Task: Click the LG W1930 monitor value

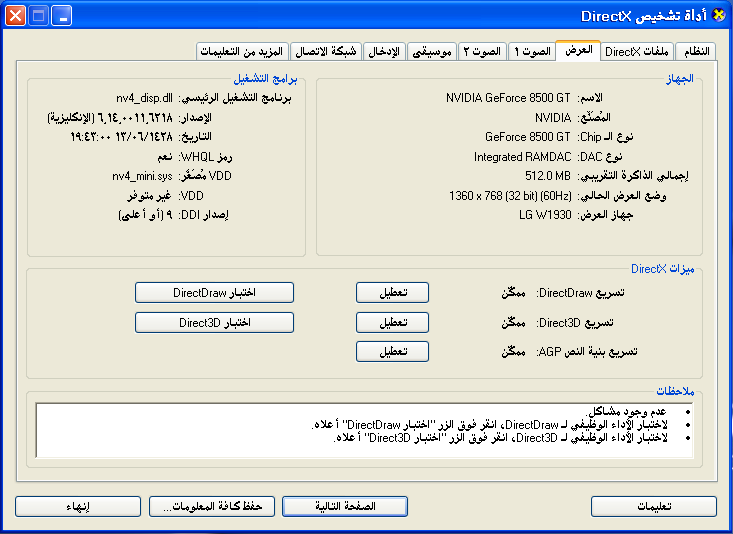Action: tap(545, 215)
